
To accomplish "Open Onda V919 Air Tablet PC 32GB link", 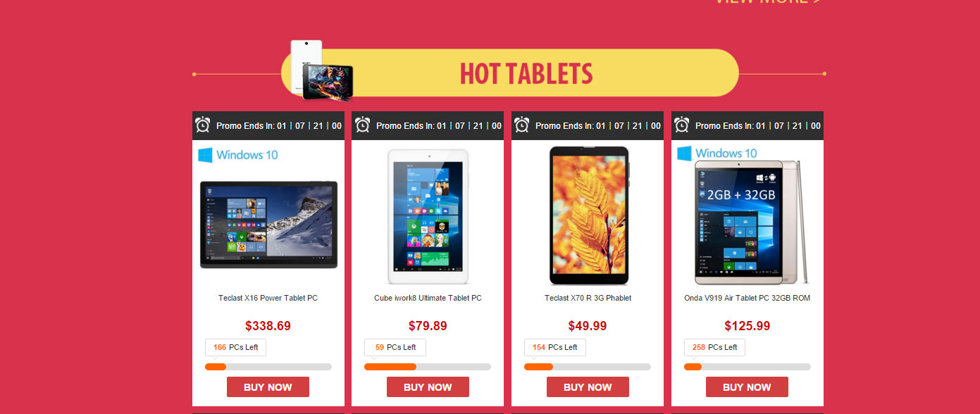I will point(747,298).
